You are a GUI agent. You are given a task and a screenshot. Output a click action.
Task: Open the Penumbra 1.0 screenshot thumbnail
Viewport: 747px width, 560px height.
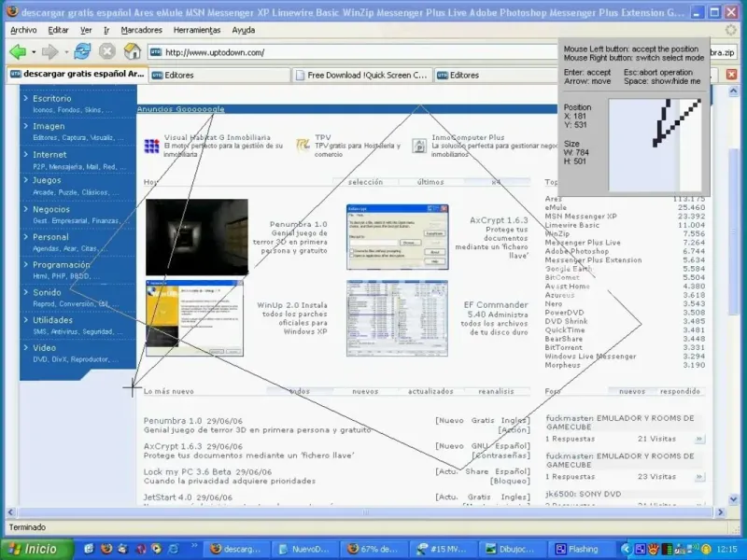pyautogui.click(x=197, y=237)
